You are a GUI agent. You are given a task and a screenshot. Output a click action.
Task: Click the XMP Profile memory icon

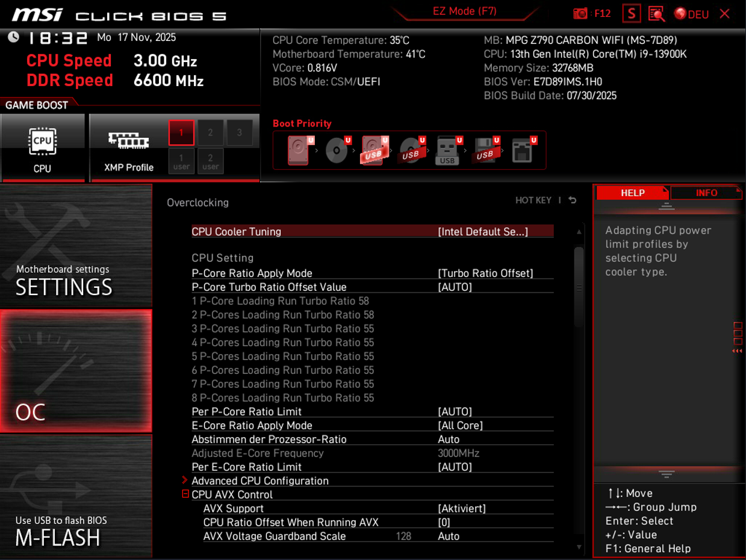128,141
